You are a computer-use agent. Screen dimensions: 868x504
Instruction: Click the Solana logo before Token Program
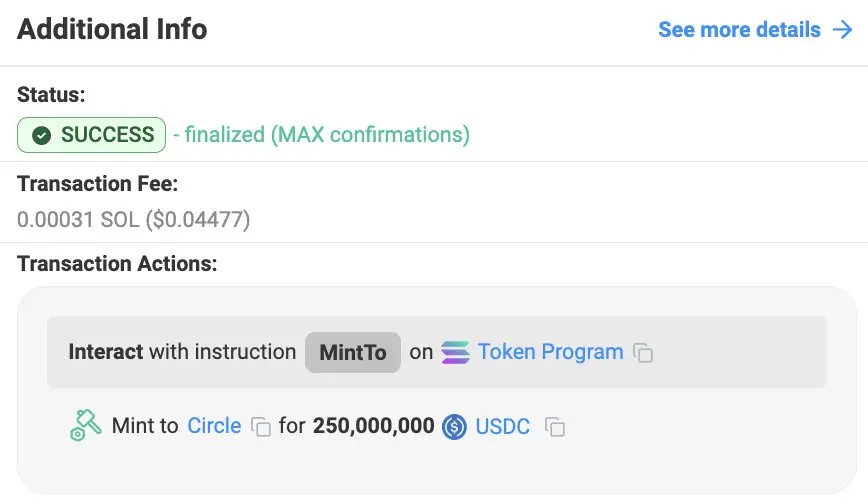[x=455, y=352]
